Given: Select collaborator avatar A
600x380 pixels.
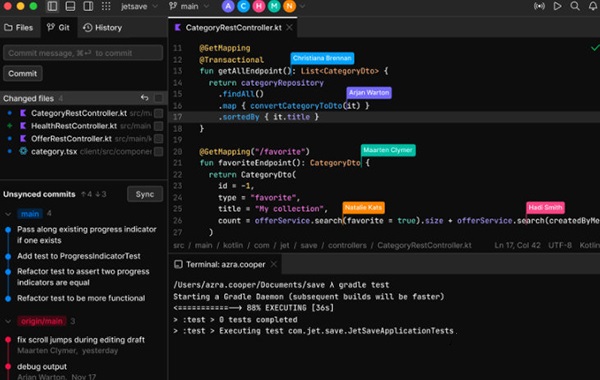Looking at the screenshot, I should click(x=228, y=6).
